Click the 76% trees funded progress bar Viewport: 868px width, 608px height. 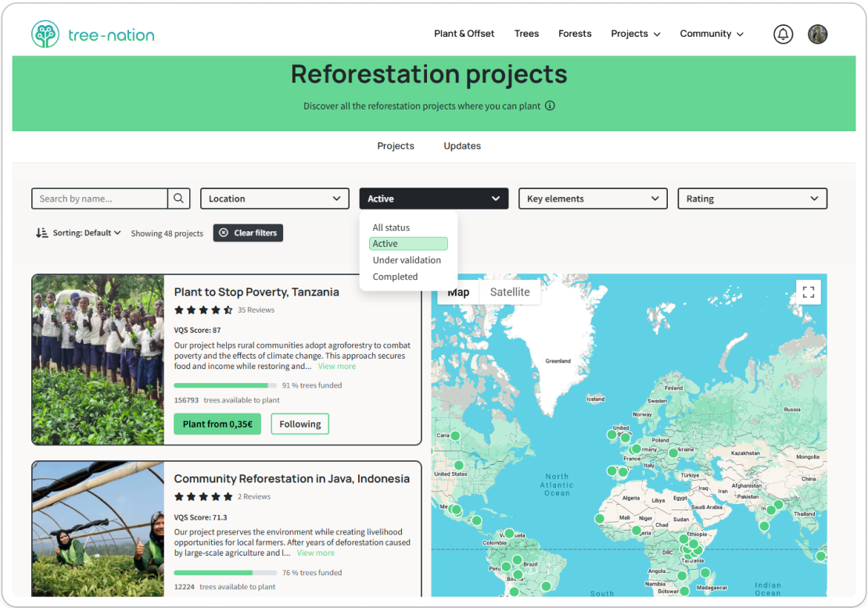225,573
